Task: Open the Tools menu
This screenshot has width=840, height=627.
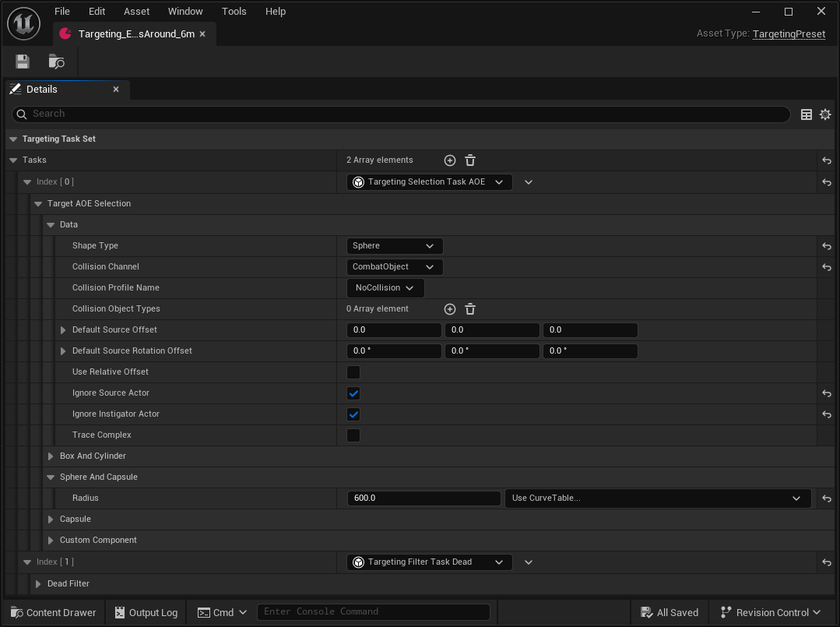Action: tap(234, 11)
